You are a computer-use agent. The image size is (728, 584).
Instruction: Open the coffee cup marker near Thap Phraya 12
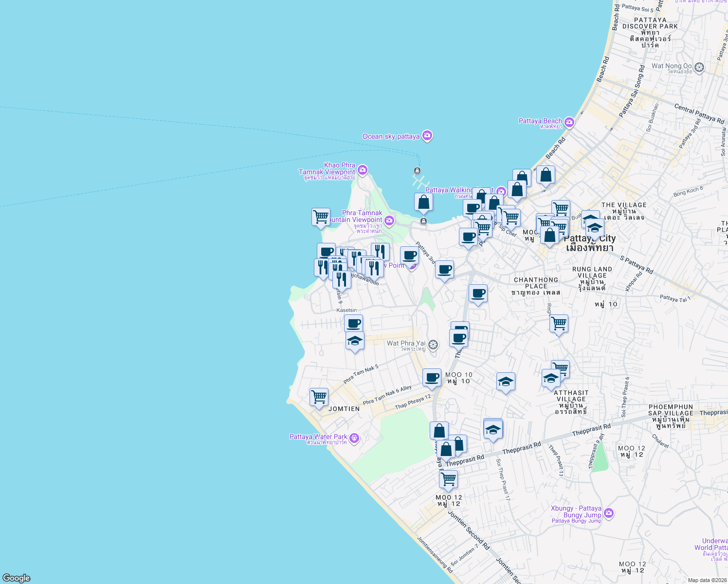click(x=432, y=378)
